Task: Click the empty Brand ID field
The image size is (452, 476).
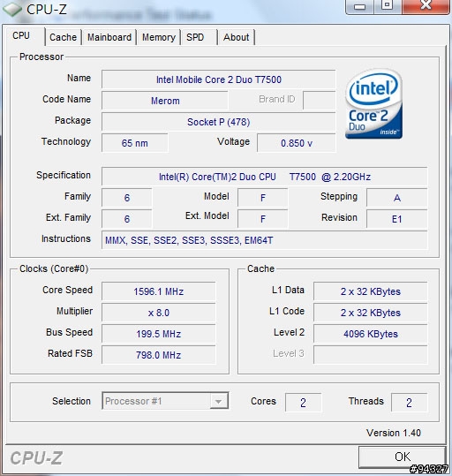Action: click(x=320, y=101)
